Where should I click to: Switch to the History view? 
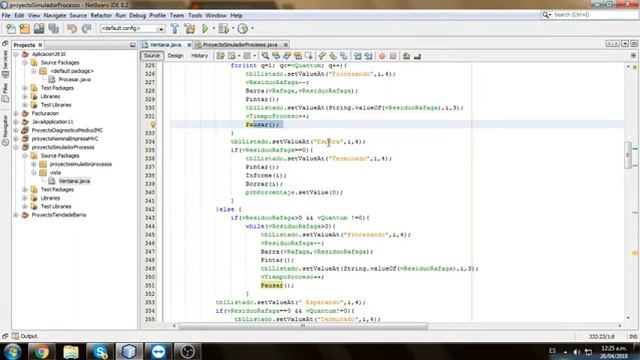tap(200, 56)
